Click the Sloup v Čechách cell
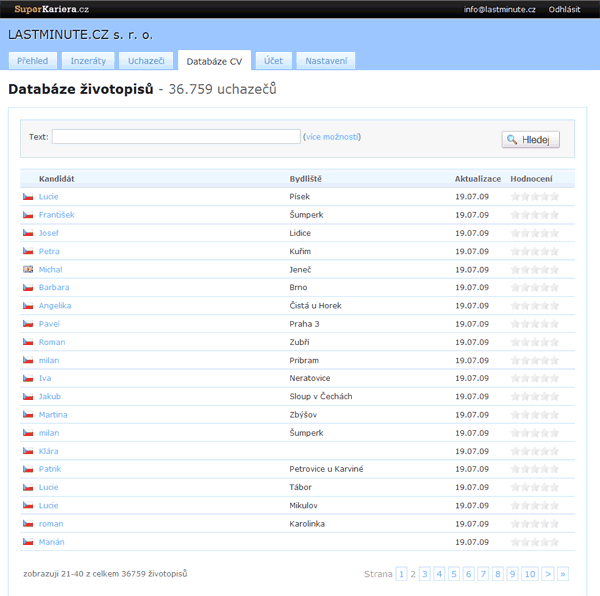This screenshot has height=596, width=600. tap(321, 396)
